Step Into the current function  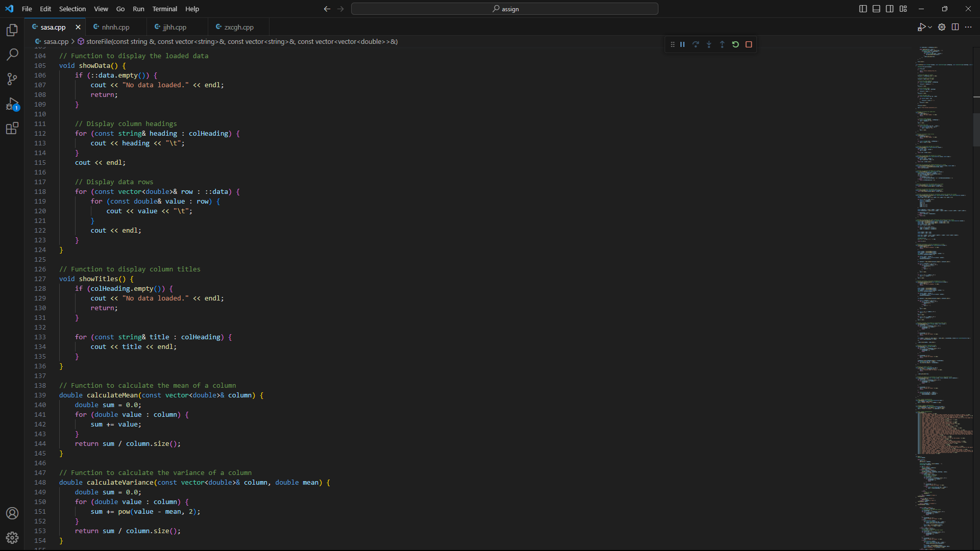(x=709, y=44)
